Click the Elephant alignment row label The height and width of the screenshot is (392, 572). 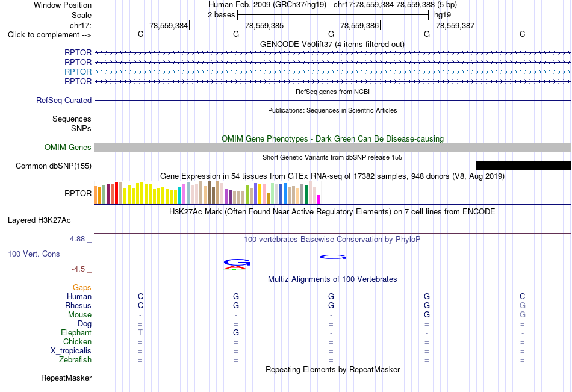coord(76,332)
